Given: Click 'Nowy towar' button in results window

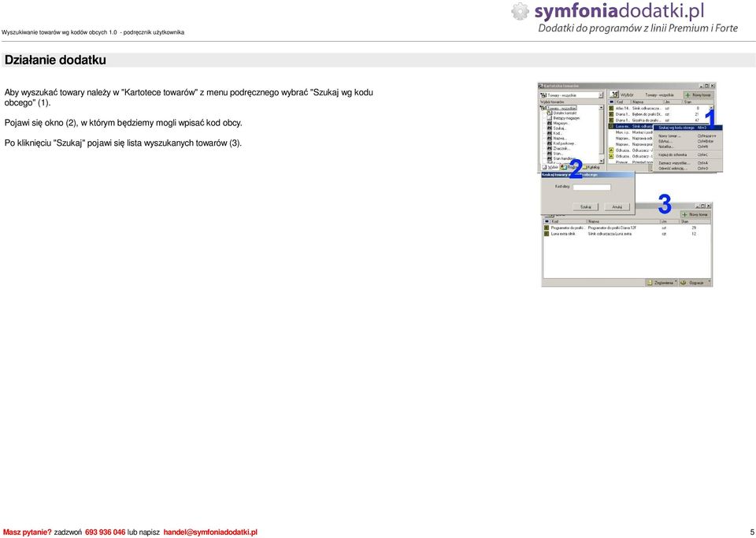Looking at the screenshot, I should (x=695, y=214).
